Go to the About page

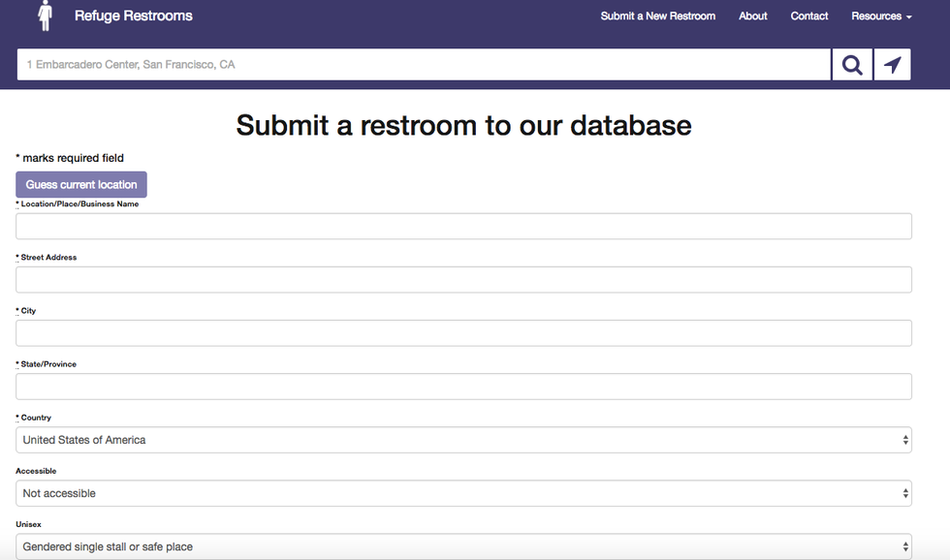tap(752, 16)
